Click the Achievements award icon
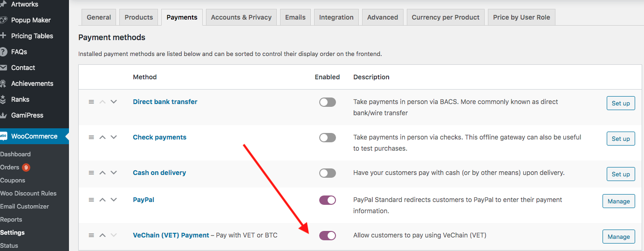This screenshot has height=251, width=644. click(x=3, y=84)
